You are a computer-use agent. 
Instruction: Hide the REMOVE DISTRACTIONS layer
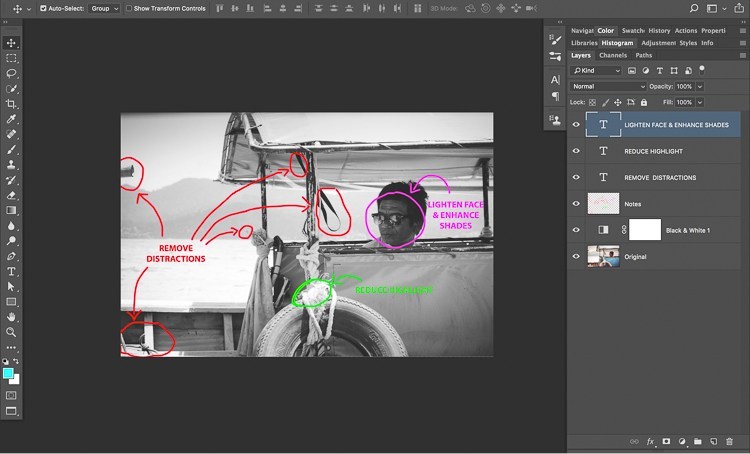coord(576,177)
